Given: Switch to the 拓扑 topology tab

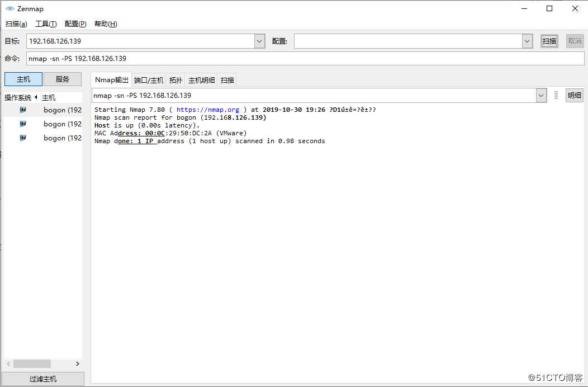Looking at the screenshot, I should point(176,81).
